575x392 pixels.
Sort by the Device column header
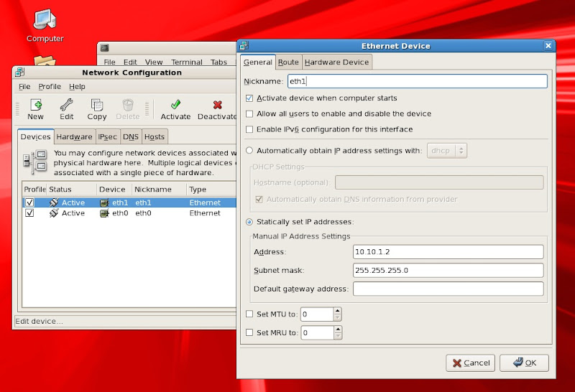coord(114,190)
